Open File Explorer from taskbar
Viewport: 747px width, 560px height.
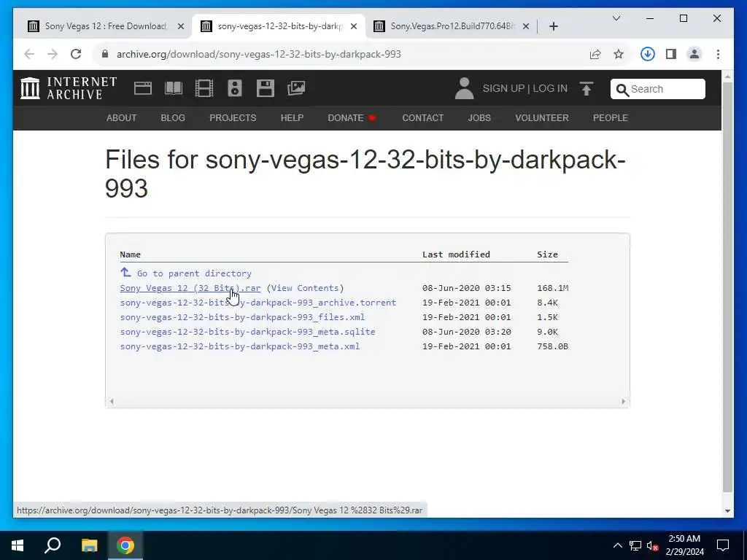pyautogui.click(x=89, y=545)
